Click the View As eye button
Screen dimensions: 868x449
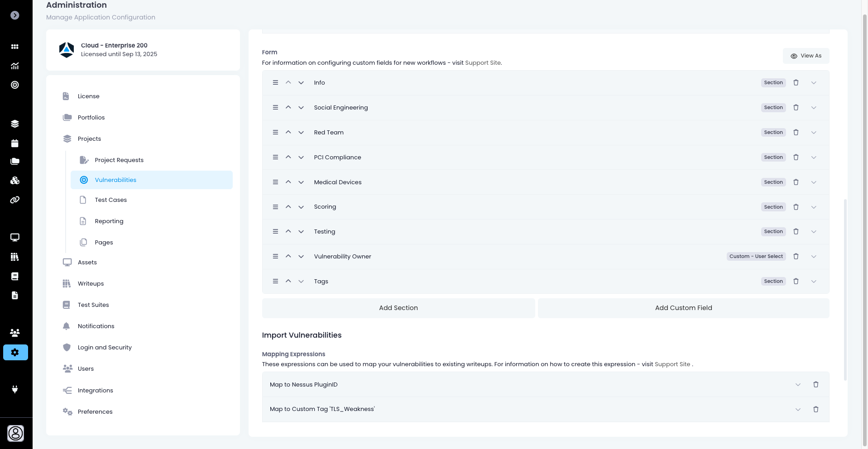point(806,56)
